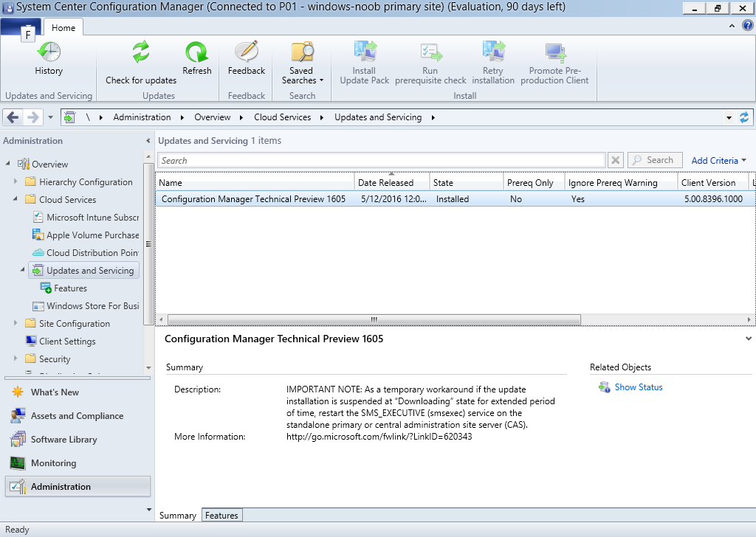Screen dimensions: 756x537
Task: Open the Saved Searches dropdown
Action: tap(302, 63)
